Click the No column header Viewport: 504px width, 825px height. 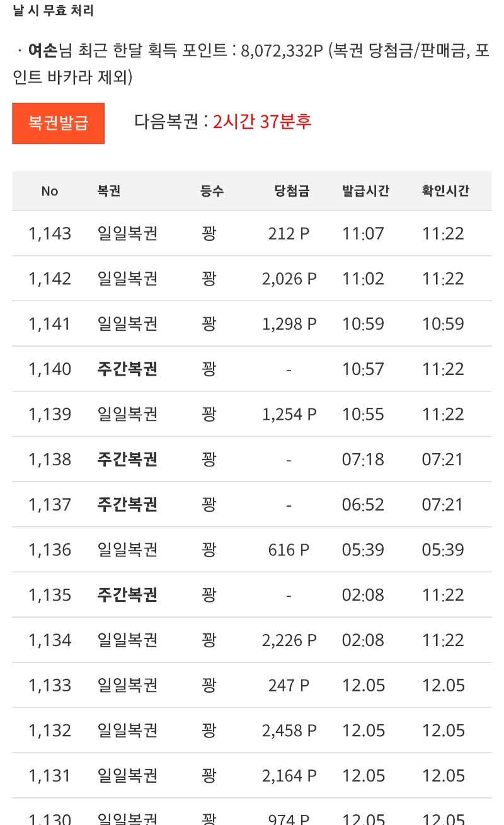point(50,191)
